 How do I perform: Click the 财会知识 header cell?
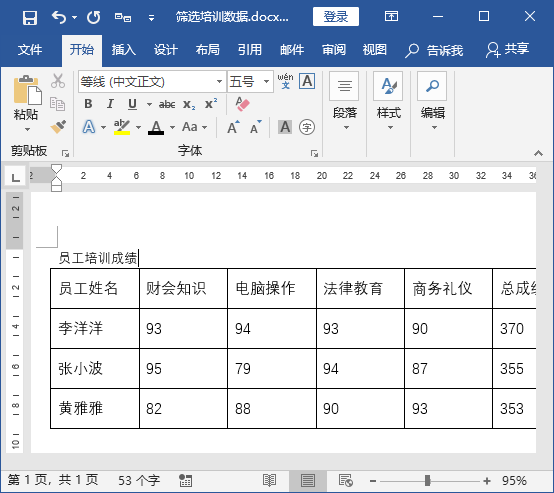[x=183, y=288]
